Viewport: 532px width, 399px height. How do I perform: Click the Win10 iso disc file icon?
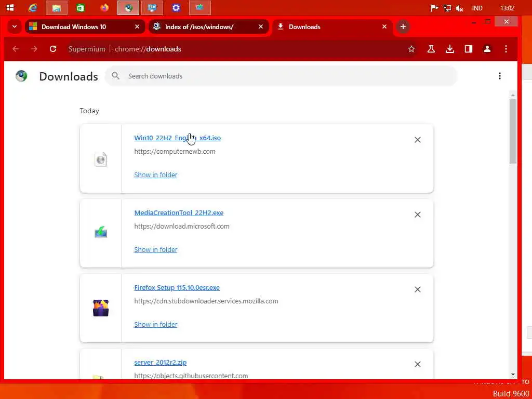[101, 159]
